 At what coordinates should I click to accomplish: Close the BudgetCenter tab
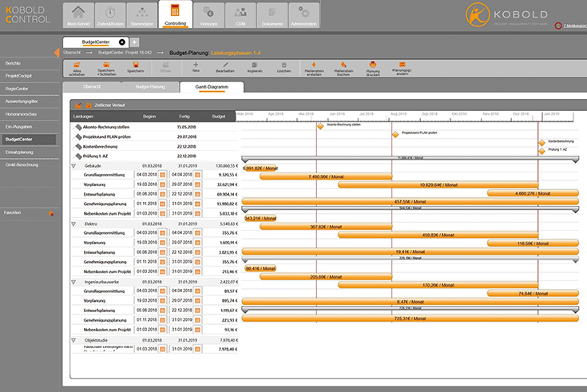click(x=122, y=42)
